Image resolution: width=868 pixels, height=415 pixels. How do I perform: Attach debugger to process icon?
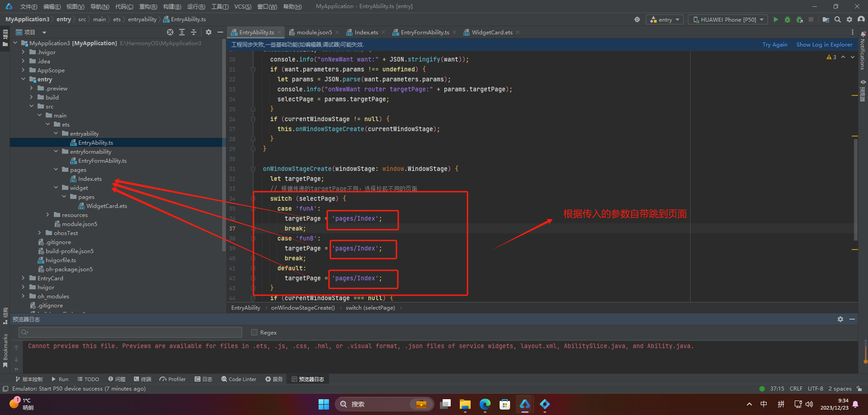click(x=800, y=19)
